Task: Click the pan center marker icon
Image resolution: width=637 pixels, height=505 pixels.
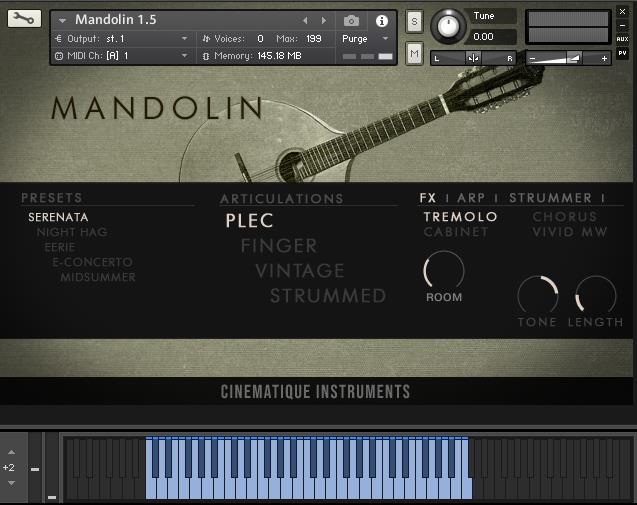Action: point(473,59)
